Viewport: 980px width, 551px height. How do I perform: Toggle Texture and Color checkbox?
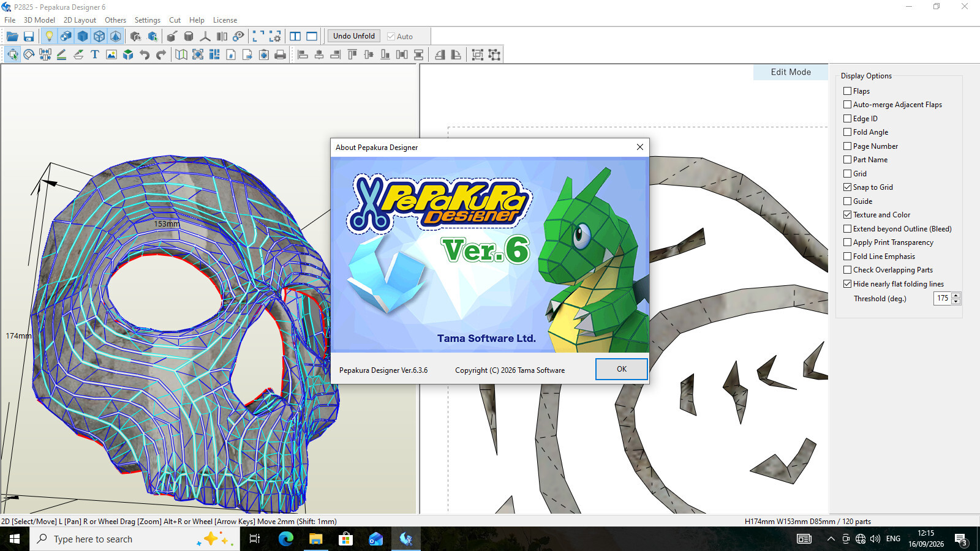(x=848, y=215)
